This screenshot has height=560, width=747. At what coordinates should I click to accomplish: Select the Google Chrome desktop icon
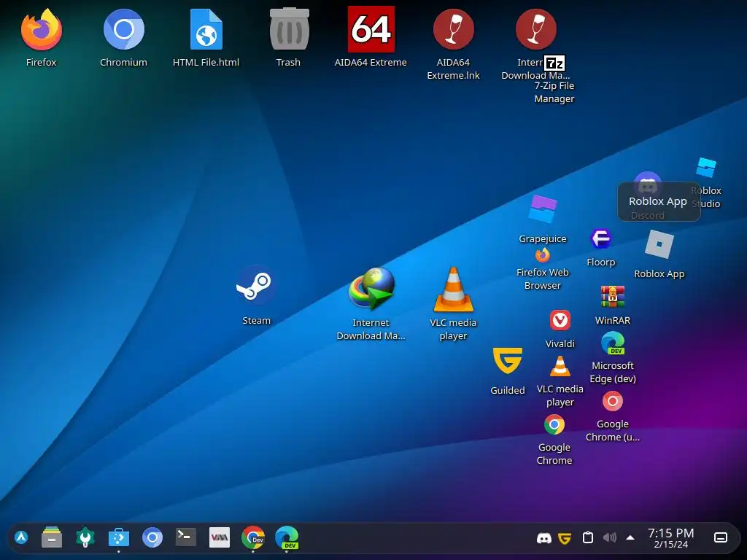[x=554, y=425]
